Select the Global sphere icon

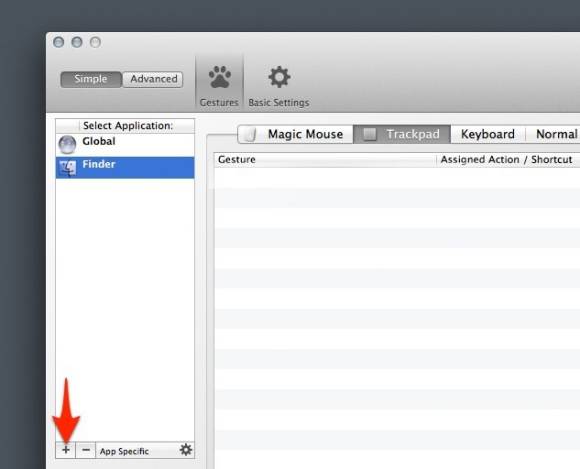[67, 144]
